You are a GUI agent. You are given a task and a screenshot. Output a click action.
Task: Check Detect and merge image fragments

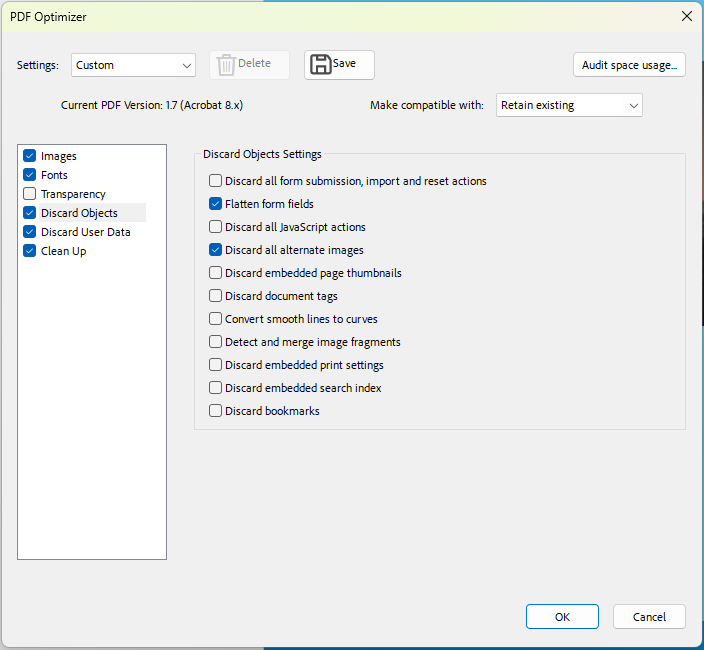click(216, 342)
